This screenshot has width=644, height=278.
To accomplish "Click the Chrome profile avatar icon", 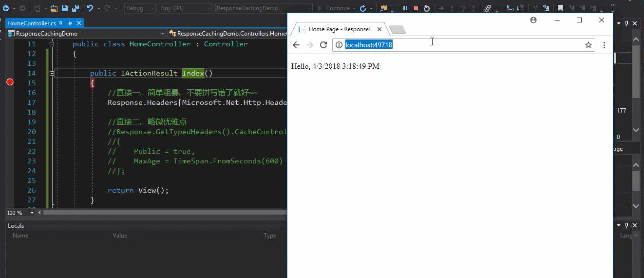I will (x=533, y=20).
